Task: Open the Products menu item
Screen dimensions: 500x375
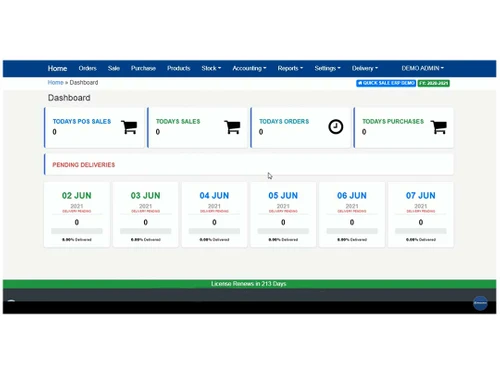Action: pyautogui.click(x=179, y=68)
